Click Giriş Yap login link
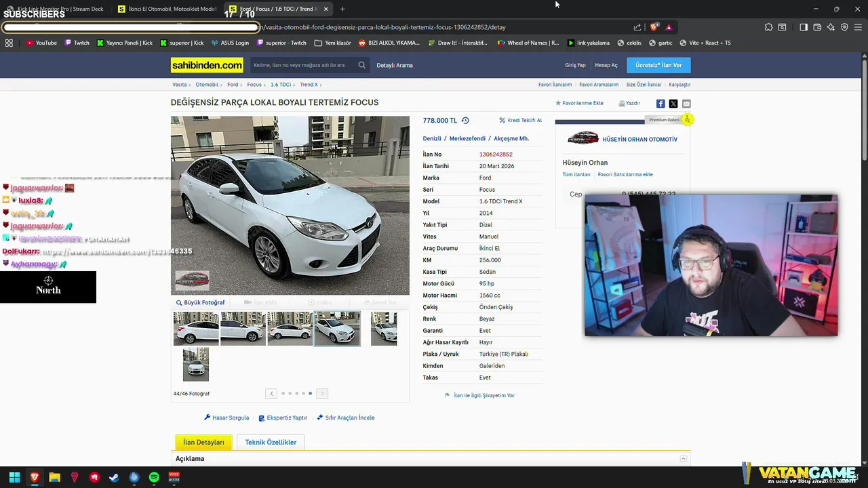This screenshot has width=868, height=488. [575, 65]
